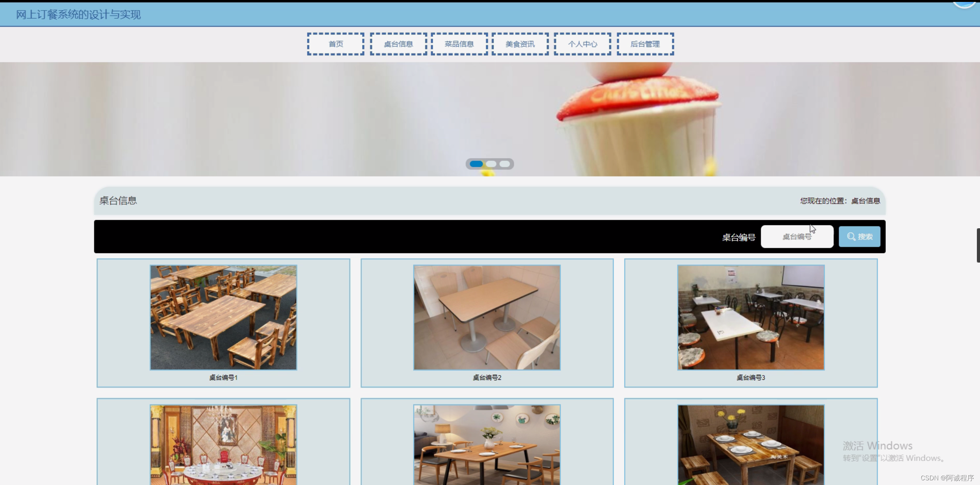Focus the 桌台编号 search input
The height and width of the screenshot is (485, 980).
coord(797,236)
